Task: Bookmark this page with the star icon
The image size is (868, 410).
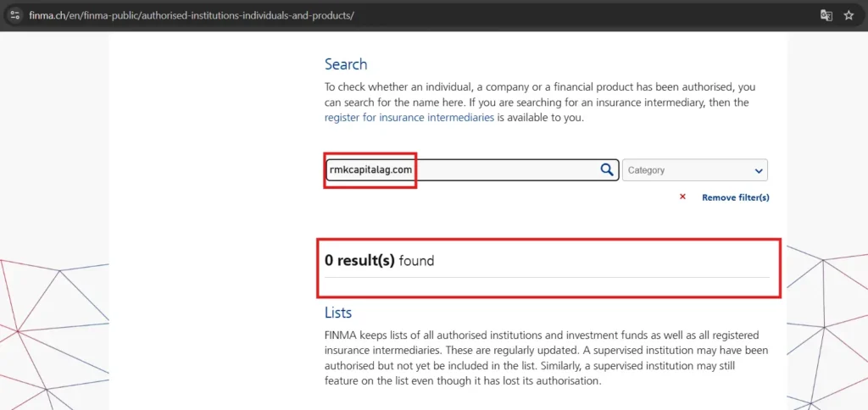Action: pos(849,15)
